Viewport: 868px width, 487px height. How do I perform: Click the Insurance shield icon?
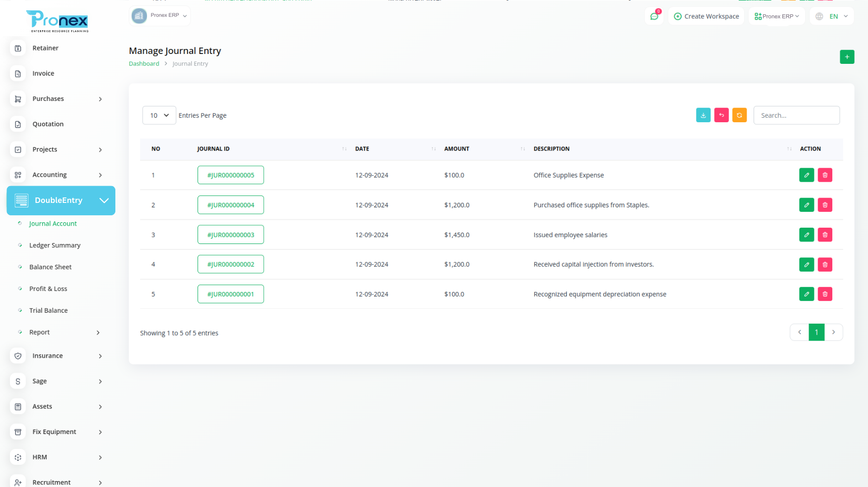[x=18, y=356]
